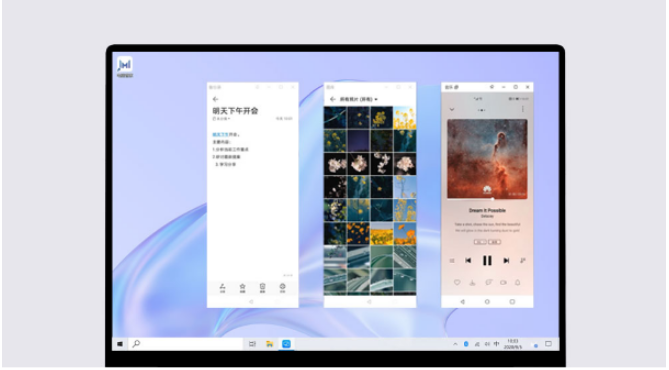Pause the song Dream It Possible
Image resolution: width=669 pixels, height=370 pixels.
(487, 260)
